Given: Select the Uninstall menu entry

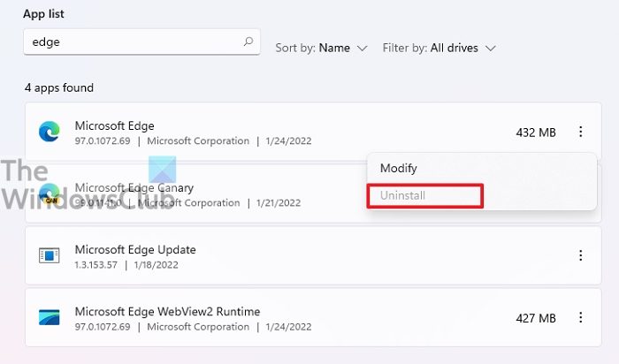Looking at the screenshot, I should (403, 194).
